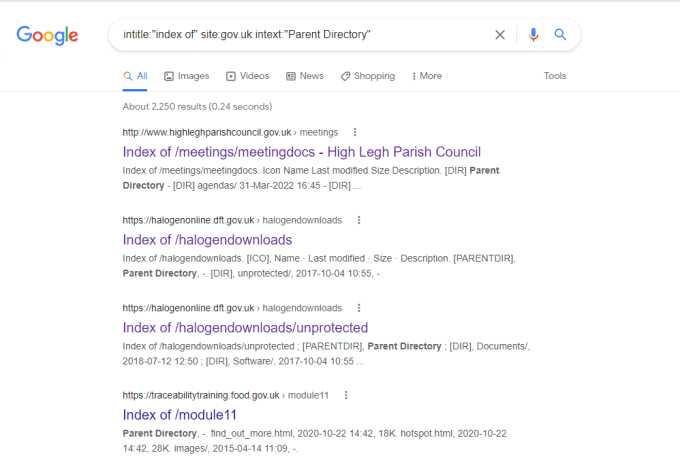Expand the More search categories menu
Viewport: 680px width, 470px height.
(425, 76)
